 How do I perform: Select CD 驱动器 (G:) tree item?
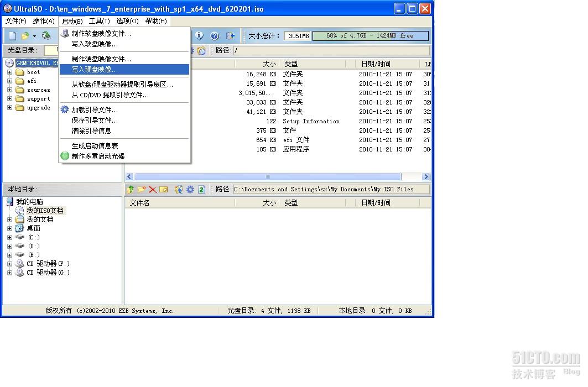(x=48, y=273)
